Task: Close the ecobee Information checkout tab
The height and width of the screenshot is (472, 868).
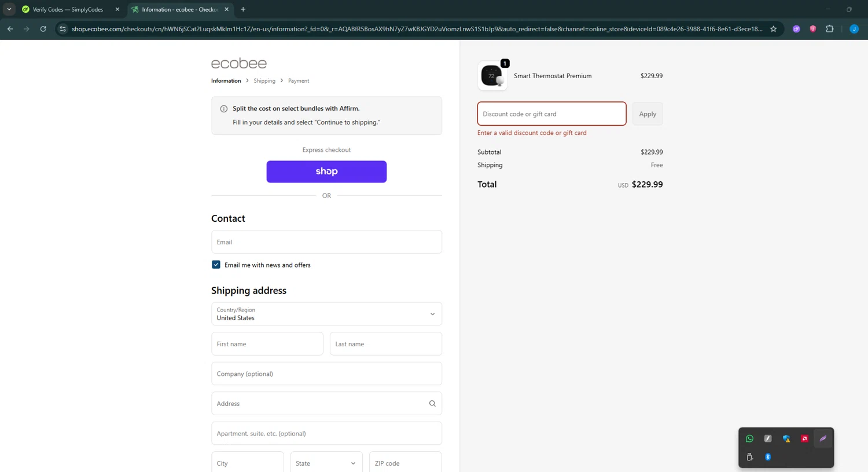Action: [x=226, y=9]
